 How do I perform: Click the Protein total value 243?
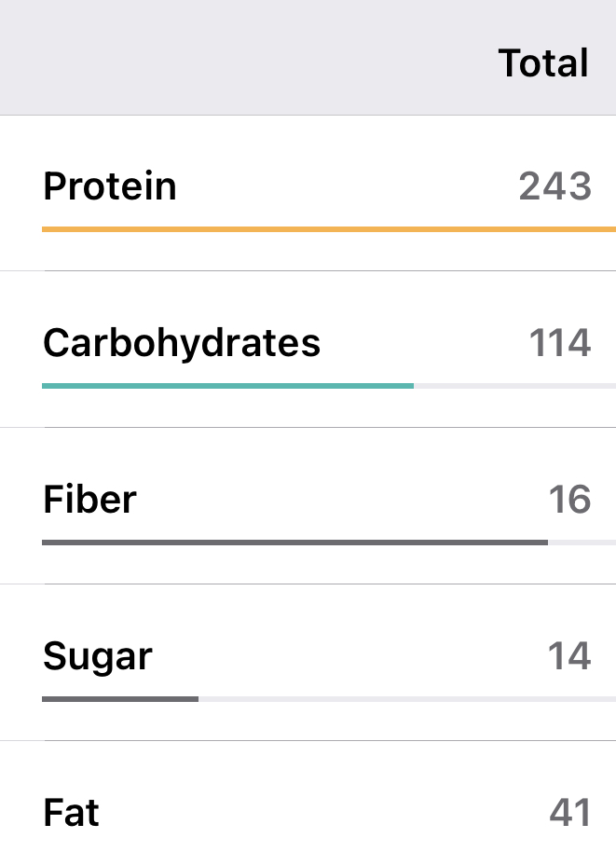point(555,186)
